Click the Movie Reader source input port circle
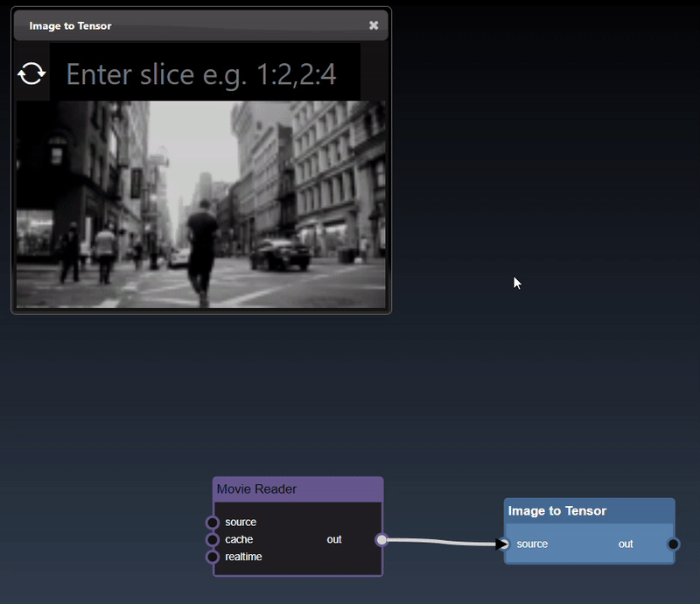Viewport: 700px width, 604px height. 212,523
